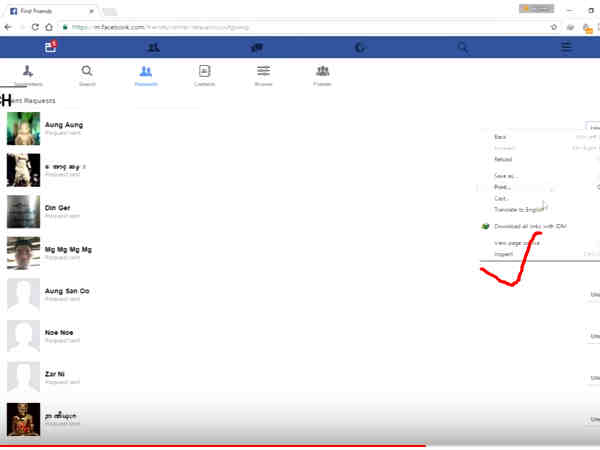This screenshot has height=450, width=600.
Task: Choose Save as... from the context menu
Action: click(x=506, y=176)
